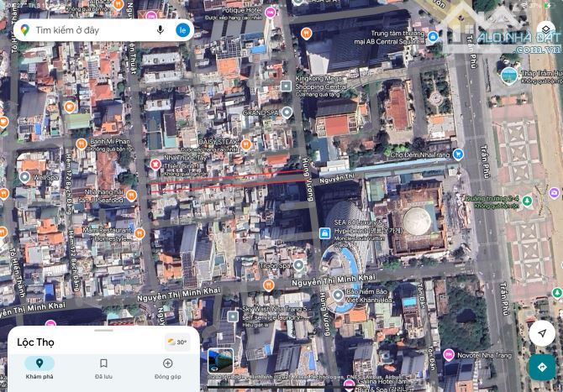Tap the microphone voice search icon
Viewport: 563px width, 392px height.
pos(160,30)
